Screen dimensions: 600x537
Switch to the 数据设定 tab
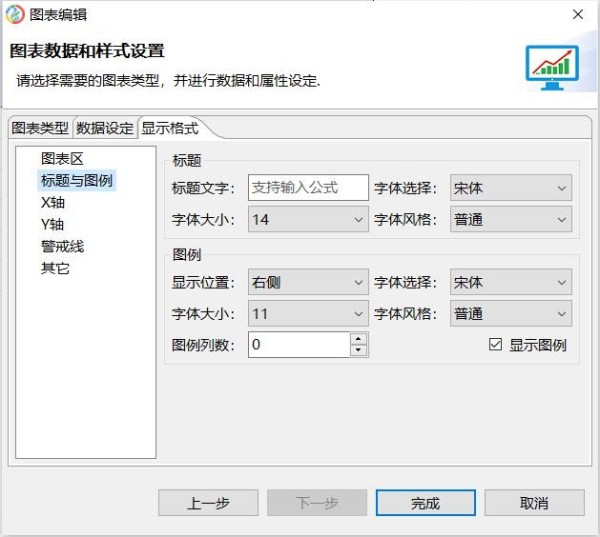(x=105, y=128)
